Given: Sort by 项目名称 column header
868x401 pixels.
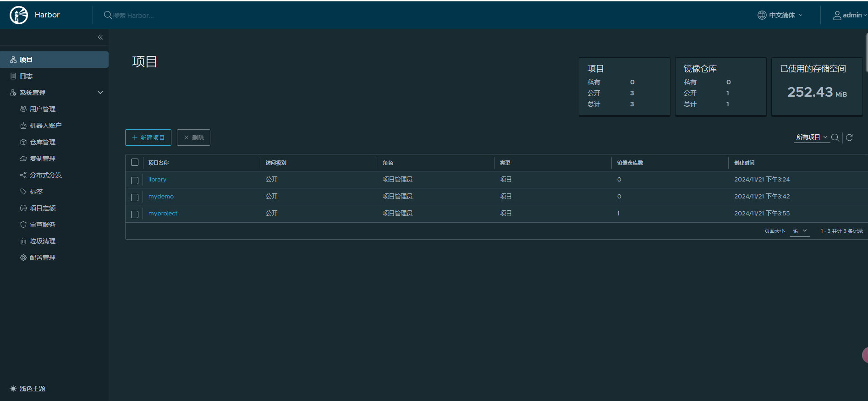Looking at the screenshot, I should click(x=159, y=163).
